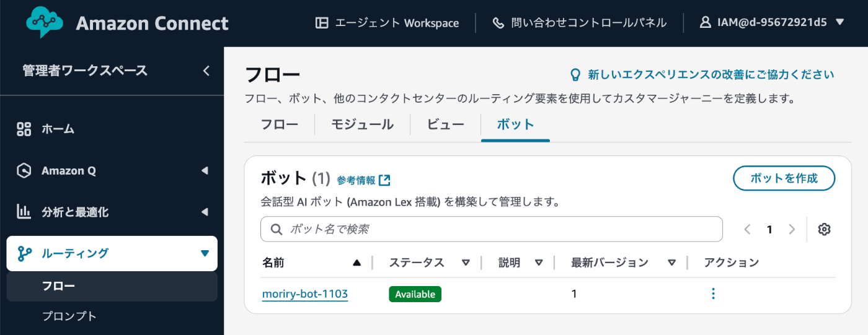Click the user profile icon
Screen dimensions: 868x335
tap(705, 23)
